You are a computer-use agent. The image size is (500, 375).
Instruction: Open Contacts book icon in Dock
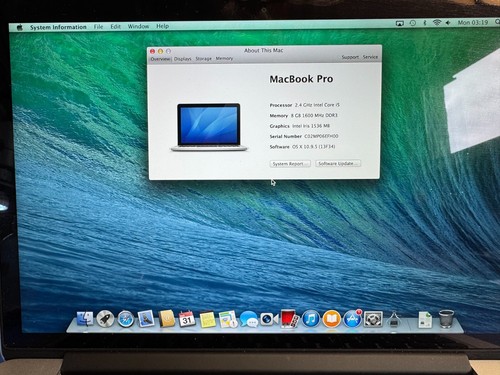tap(167, 319)
